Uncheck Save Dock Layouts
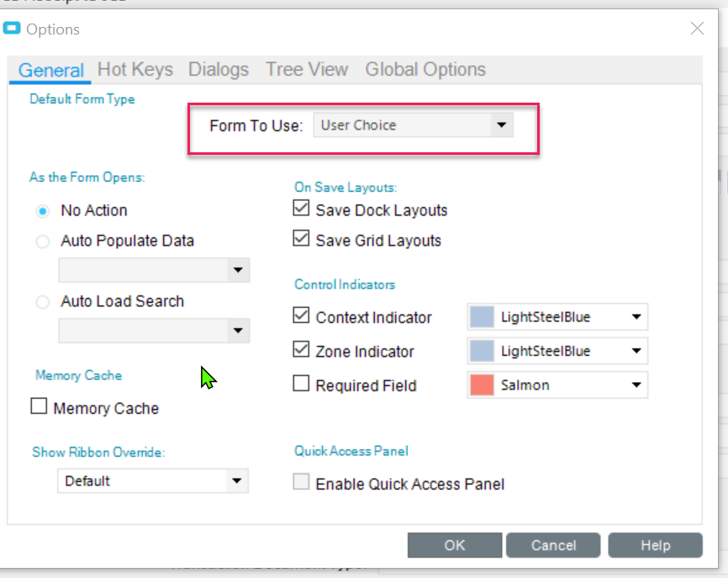 click(301, 208)
